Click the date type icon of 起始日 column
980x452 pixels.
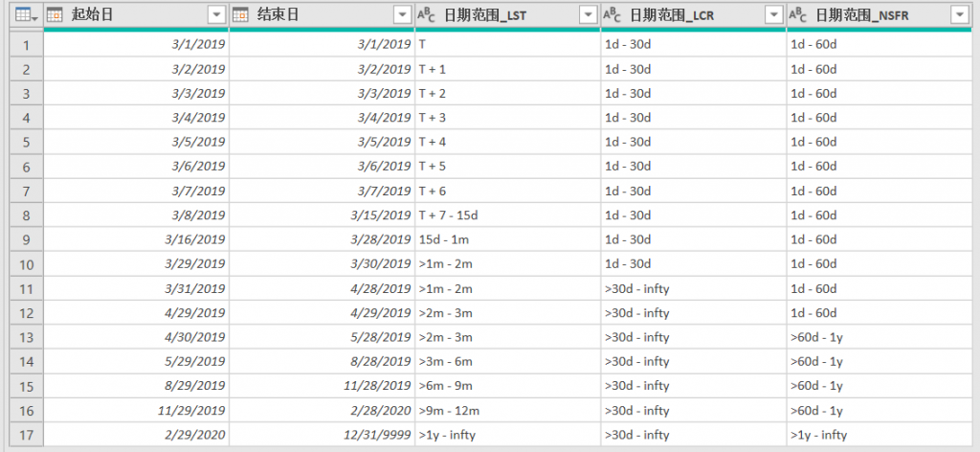[x=55, y=15]
